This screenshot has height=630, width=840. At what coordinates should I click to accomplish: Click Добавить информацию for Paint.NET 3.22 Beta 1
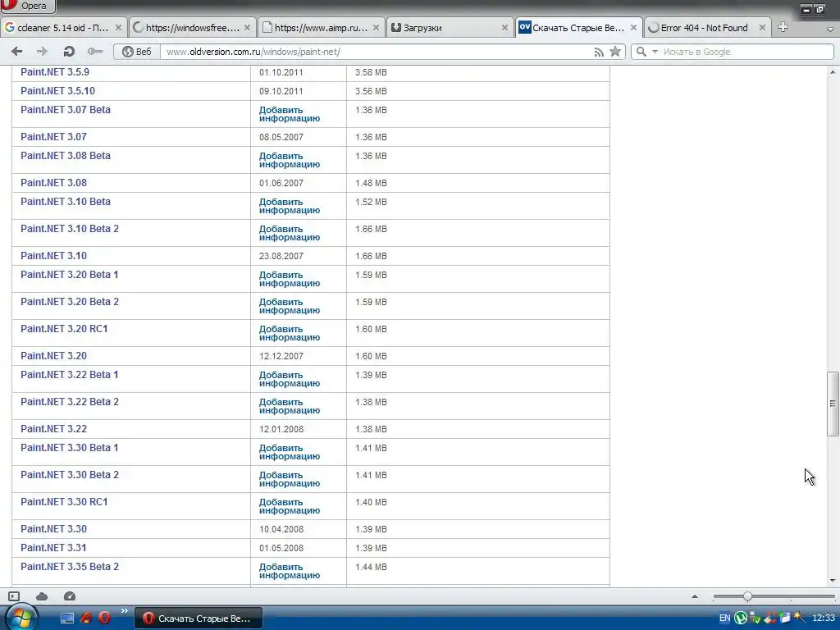(290, 379)
